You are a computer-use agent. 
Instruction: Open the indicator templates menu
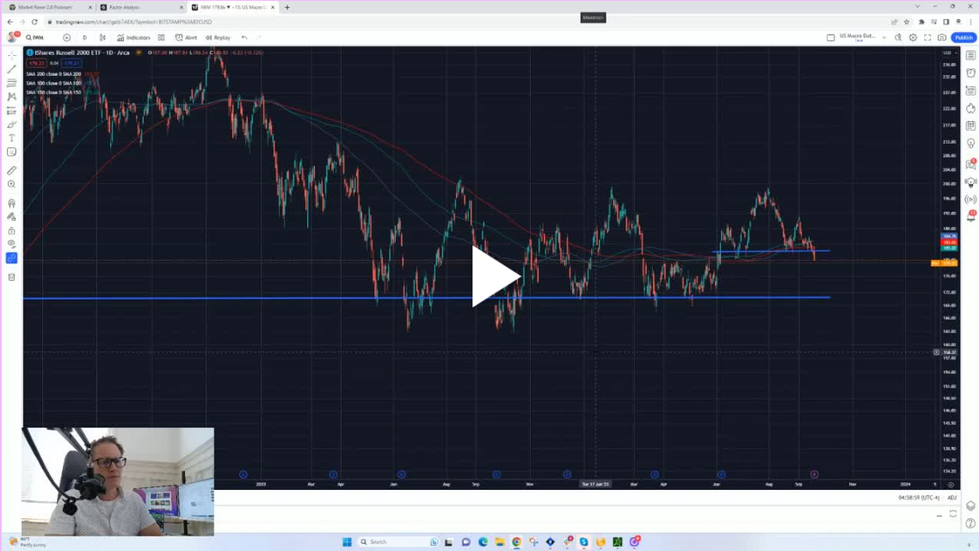[161, 38]
